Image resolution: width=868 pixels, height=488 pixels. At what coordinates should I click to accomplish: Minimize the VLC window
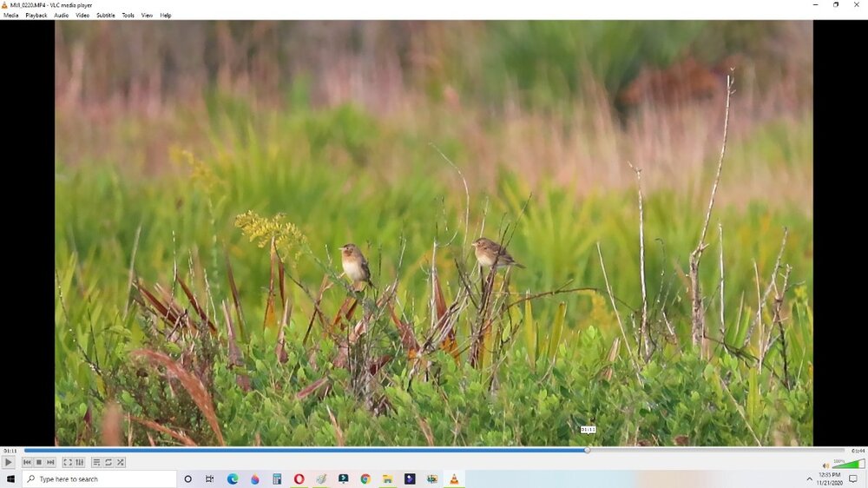click(x=815, y=5)
